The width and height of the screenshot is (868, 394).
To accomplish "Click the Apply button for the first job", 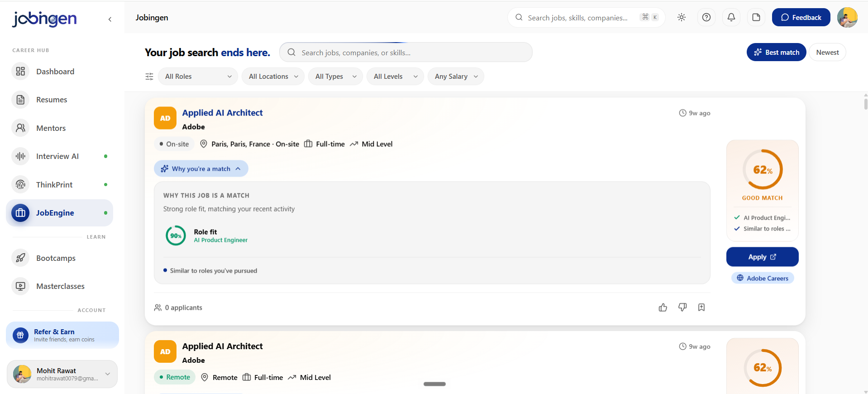I will 762,257.
